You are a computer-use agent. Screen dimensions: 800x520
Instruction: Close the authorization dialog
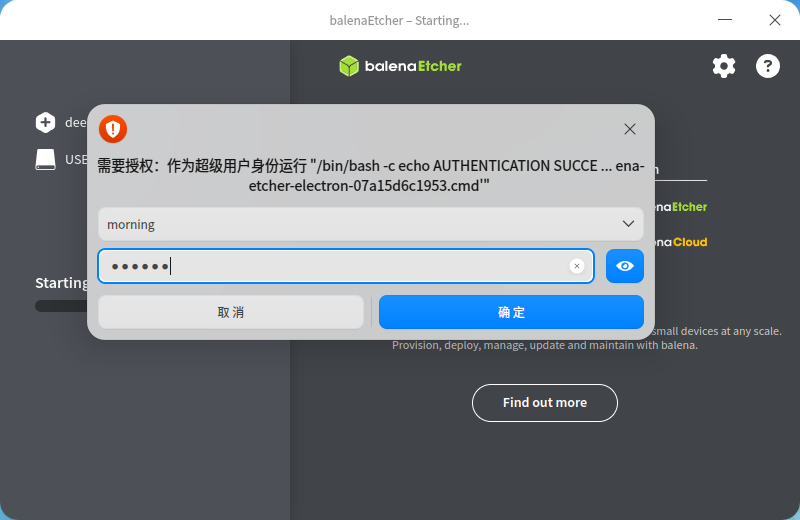630,129
